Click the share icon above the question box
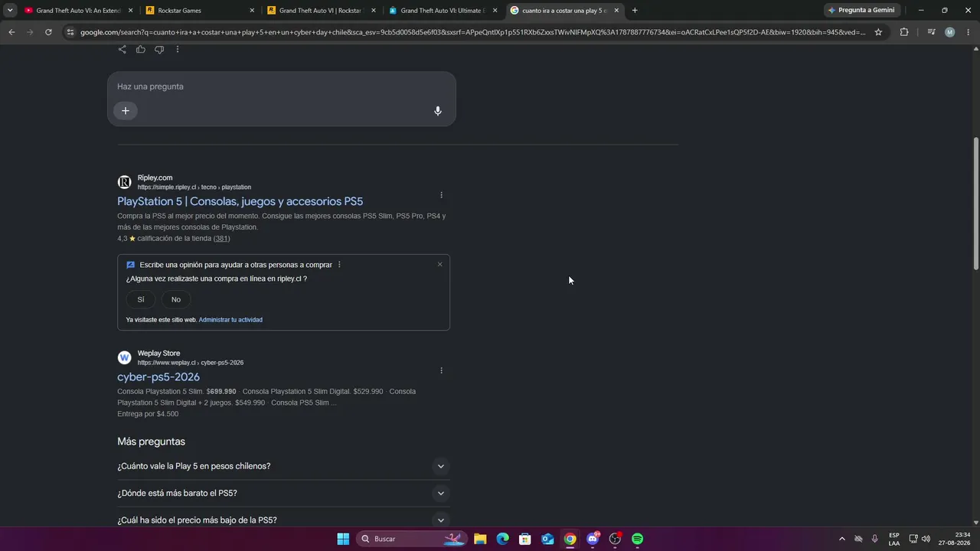980x551 pixels. click(x=122, y=49)
